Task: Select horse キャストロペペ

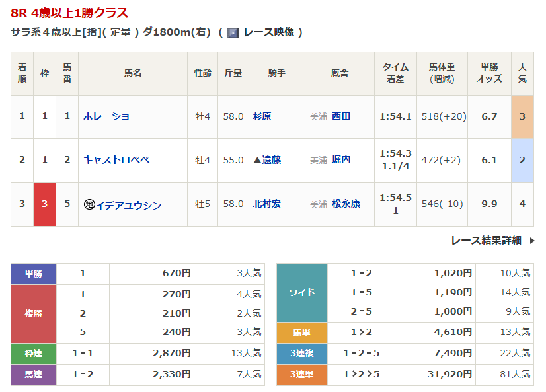Action: (116, 160)
